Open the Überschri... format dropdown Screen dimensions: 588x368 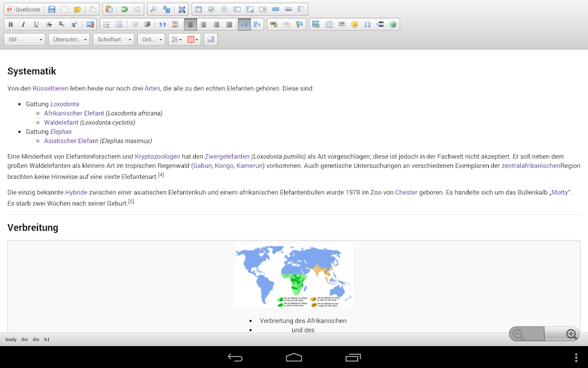69,40
